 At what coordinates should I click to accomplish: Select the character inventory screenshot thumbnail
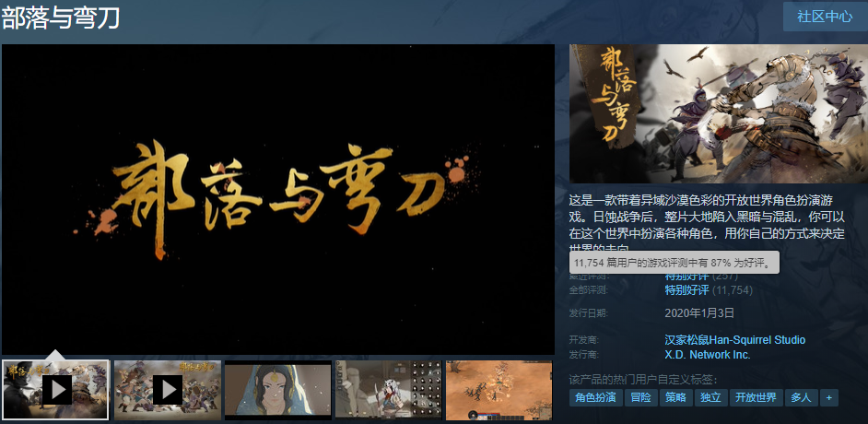pyautogui.click(x=389, y=390)
